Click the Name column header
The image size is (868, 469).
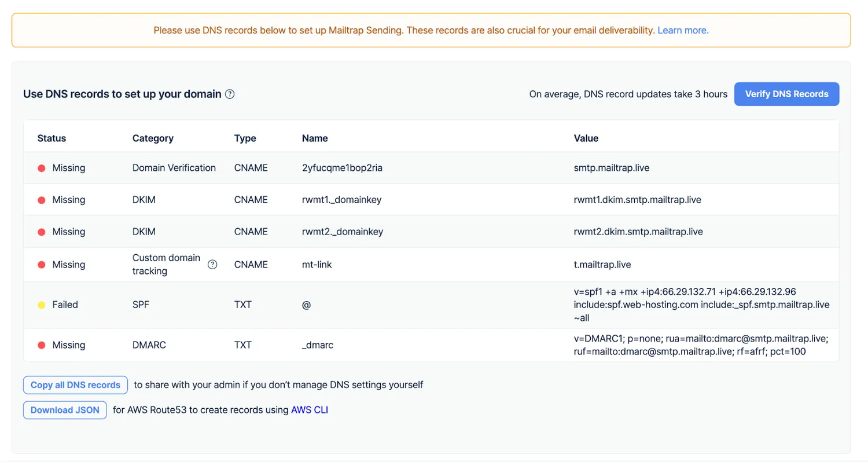(315, 138)
